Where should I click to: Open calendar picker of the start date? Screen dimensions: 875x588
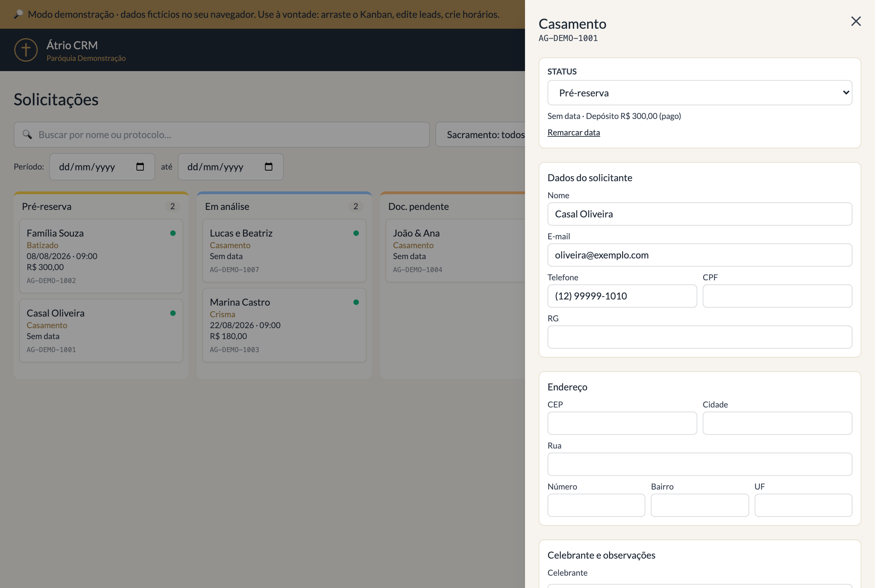point(140,166)
